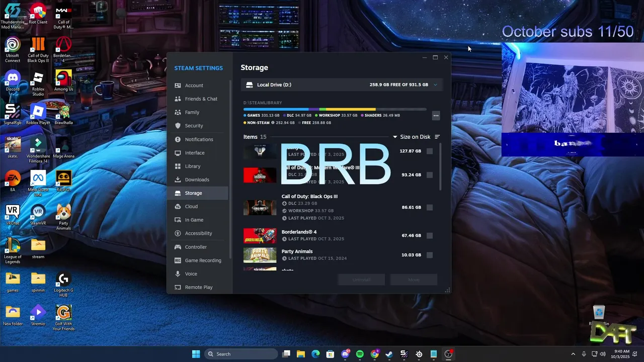Click the Borderlands 4 game thumbnail
This screenshot has height=362, width=644.
pyautogui.click(x=260, y=235)
